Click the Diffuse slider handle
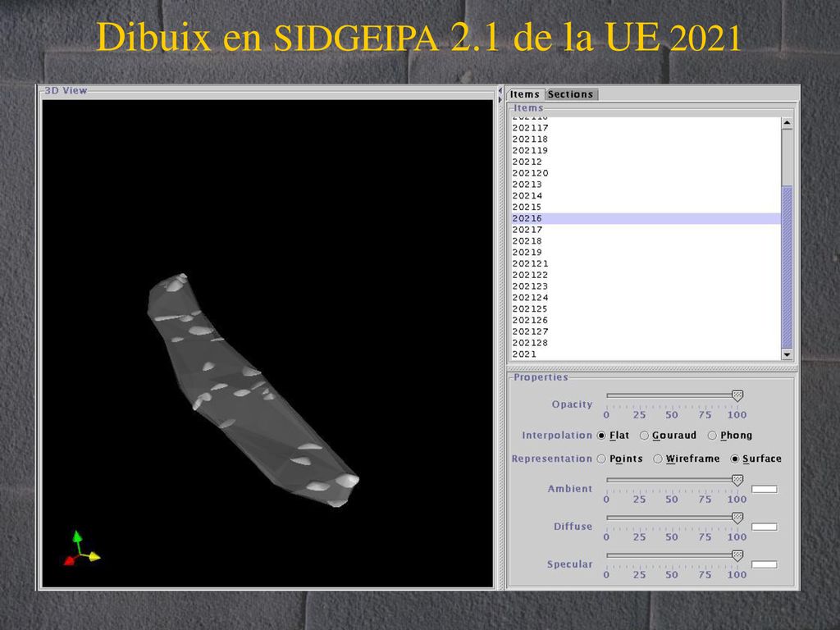The width and height of the screenshot is (840, 630). tap(737, 518)
